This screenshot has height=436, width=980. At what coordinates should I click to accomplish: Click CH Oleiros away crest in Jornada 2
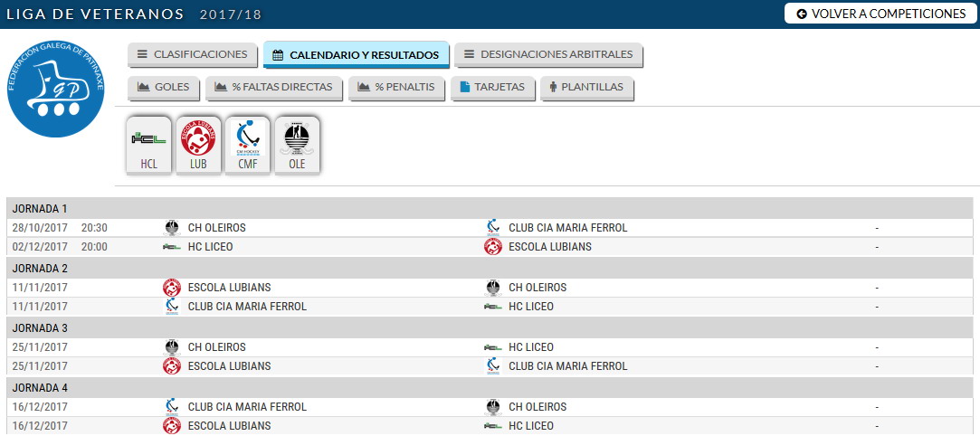[493, 288]
